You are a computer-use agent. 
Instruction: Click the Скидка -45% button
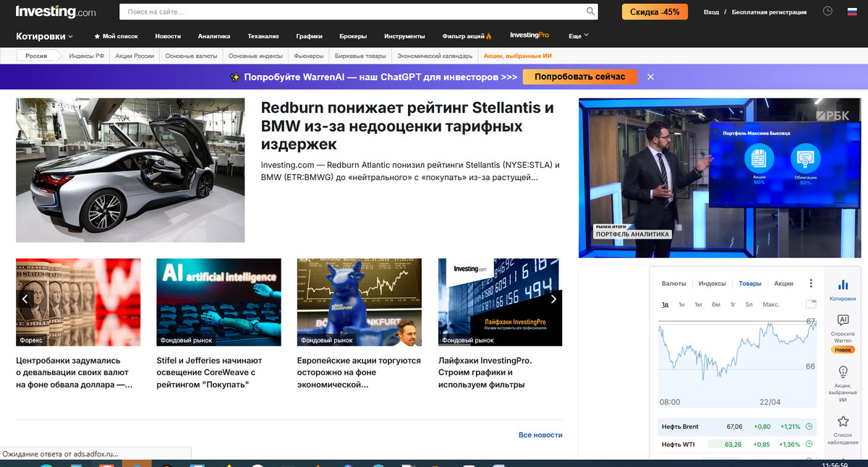click(655, 12)
